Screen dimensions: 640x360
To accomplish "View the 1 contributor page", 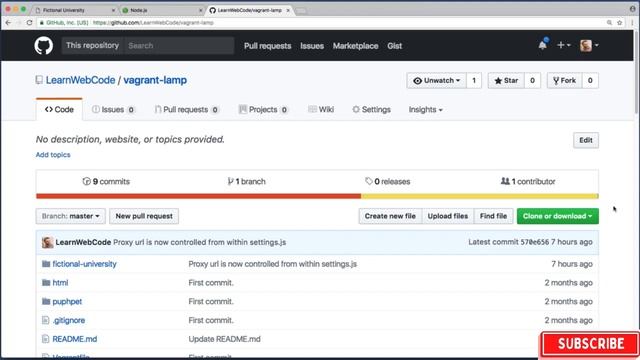I will pyautogui.click(x=528, y=181).
